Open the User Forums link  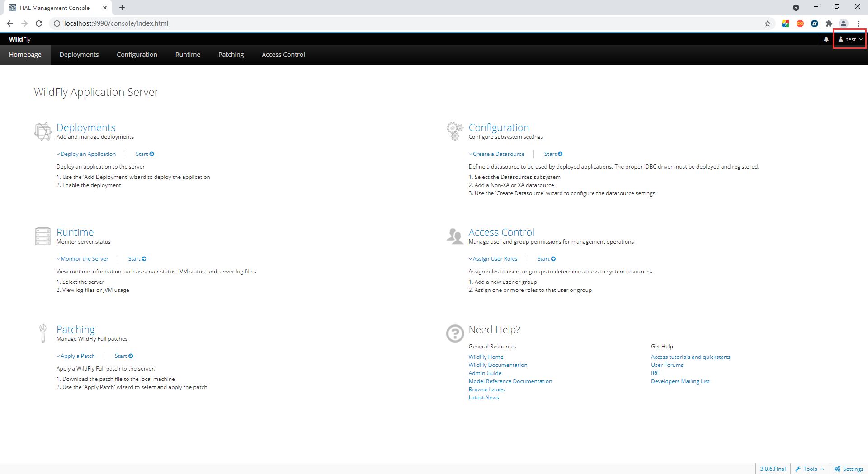click(x=667, y=365)
